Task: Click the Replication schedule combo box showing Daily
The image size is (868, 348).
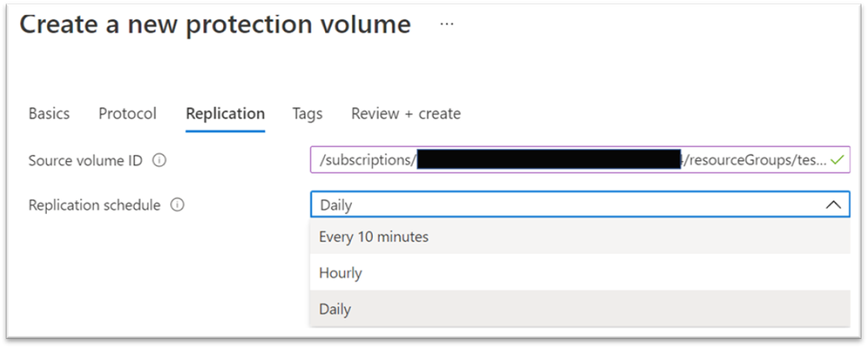Action: [x=565, y=205]
